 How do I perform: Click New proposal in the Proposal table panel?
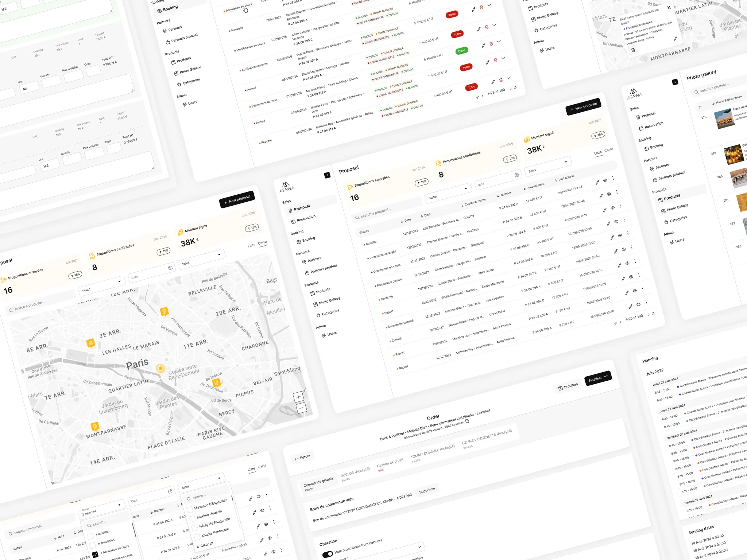coord(583,106)
